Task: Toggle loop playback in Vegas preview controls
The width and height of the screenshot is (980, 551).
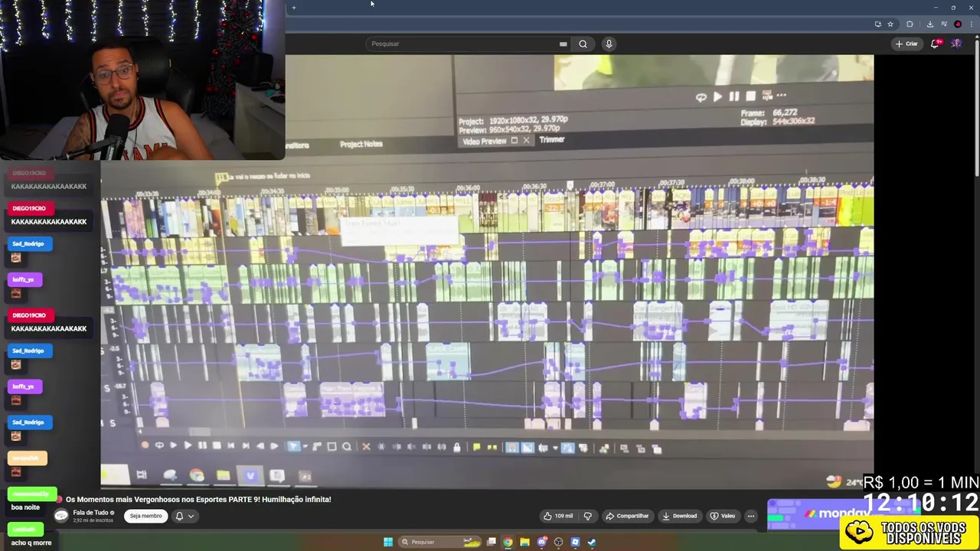Action: click(x=701, y=97)
